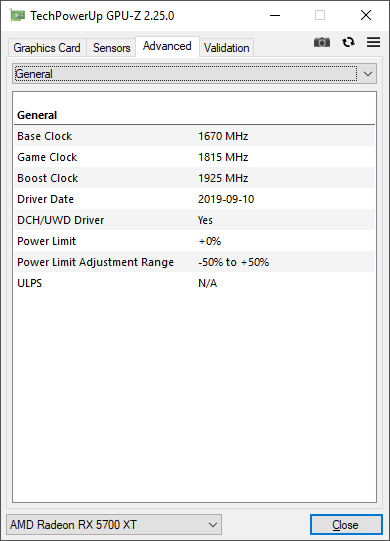Open the AMD Radeon RX 5700 XT selector

114,525
